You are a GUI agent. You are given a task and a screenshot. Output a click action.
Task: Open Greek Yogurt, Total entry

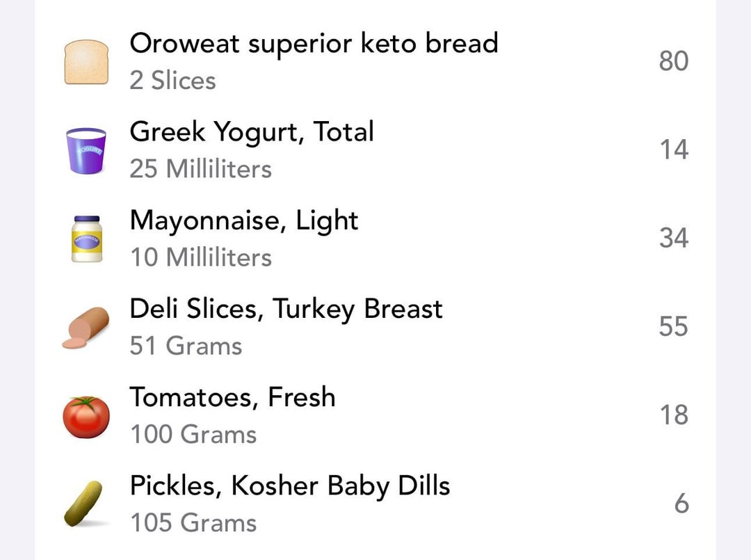click(375, 150)
